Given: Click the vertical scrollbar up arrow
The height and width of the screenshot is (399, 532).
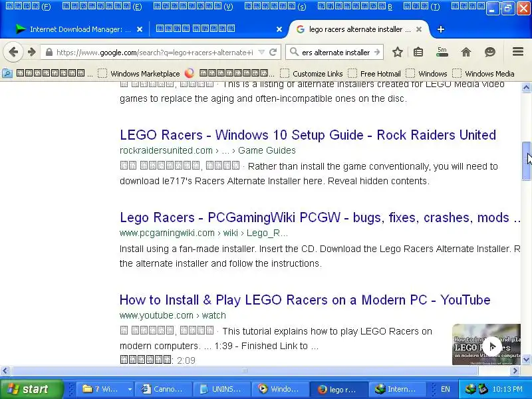Looking at the screenshot, I should point(526,88).
